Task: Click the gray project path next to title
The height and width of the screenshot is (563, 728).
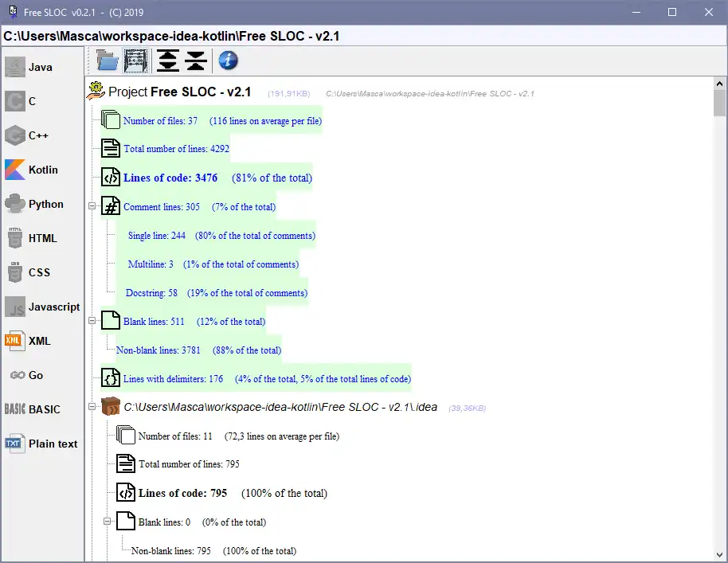Action: (430, 94)
